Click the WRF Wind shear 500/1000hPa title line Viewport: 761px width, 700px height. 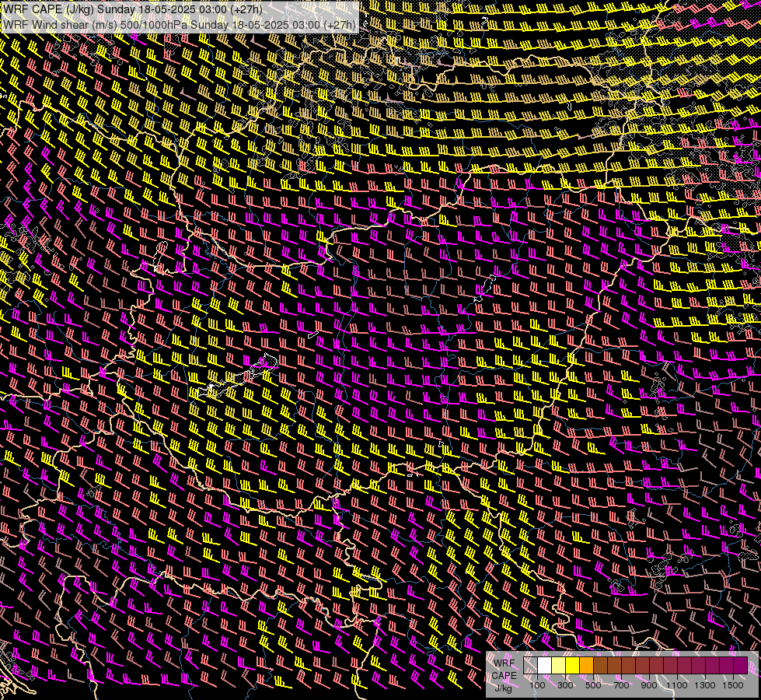pyautogui.click(x=180, y=25)
